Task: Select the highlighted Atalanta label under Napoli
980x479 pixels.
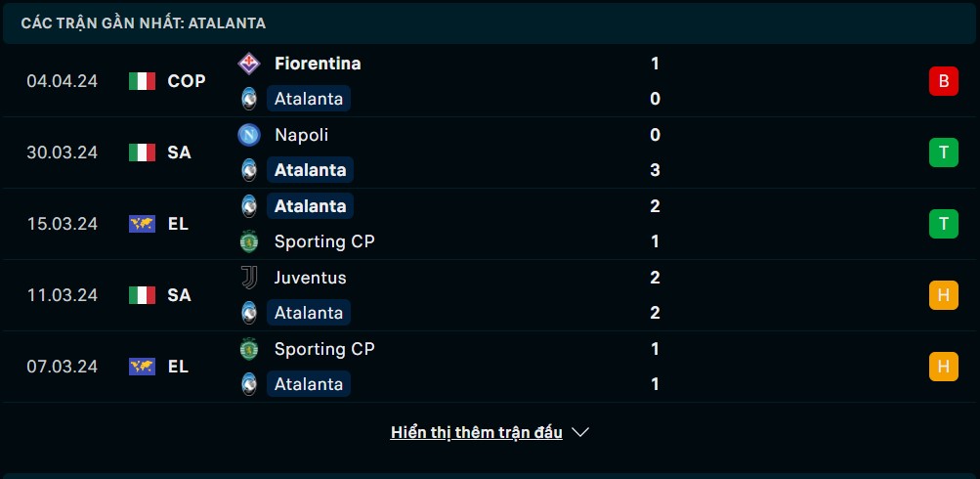Action: pyautogui.click(x=310, y=170)
